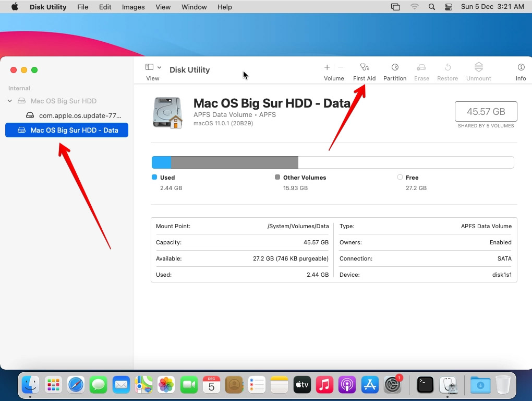Screen dimensions: 532x401
Task: Open the Window menu
Action: pyautogui.click(x=194, y=7)
